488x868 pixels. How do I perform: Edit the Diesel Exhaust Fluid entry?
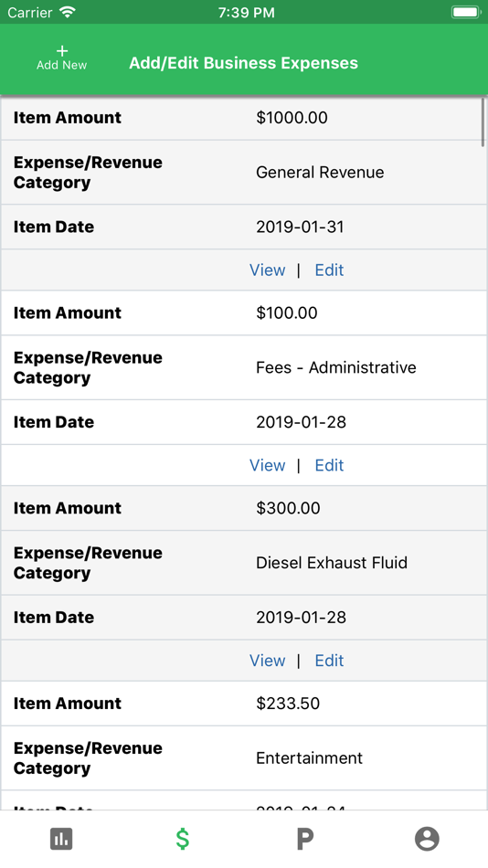click(x=329, y=661)
